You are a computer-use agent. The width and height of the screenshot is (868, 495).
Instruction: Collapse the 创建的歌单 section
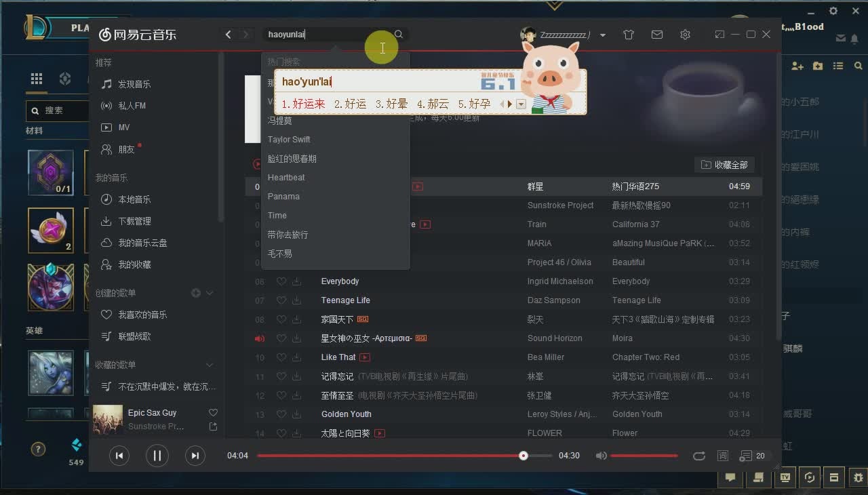click(x=210, y=293)
